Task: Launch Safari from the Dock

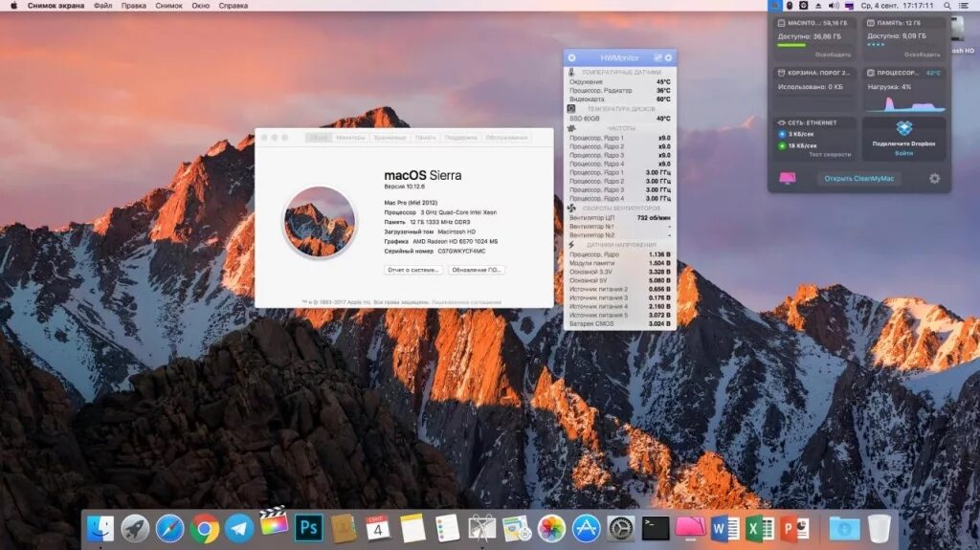Action: 169,529
